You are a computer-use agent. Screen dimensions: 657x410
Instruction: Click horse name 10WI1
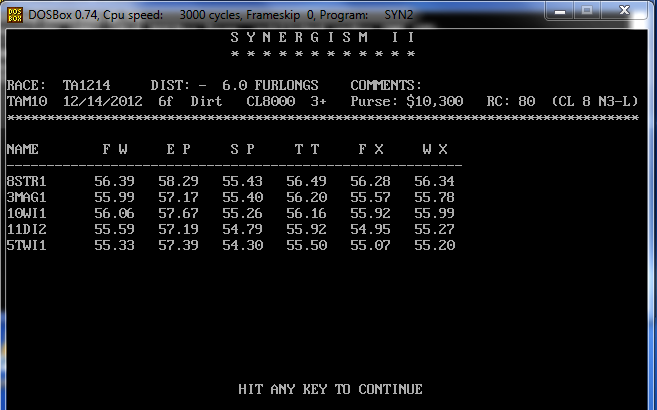point(26,213)
